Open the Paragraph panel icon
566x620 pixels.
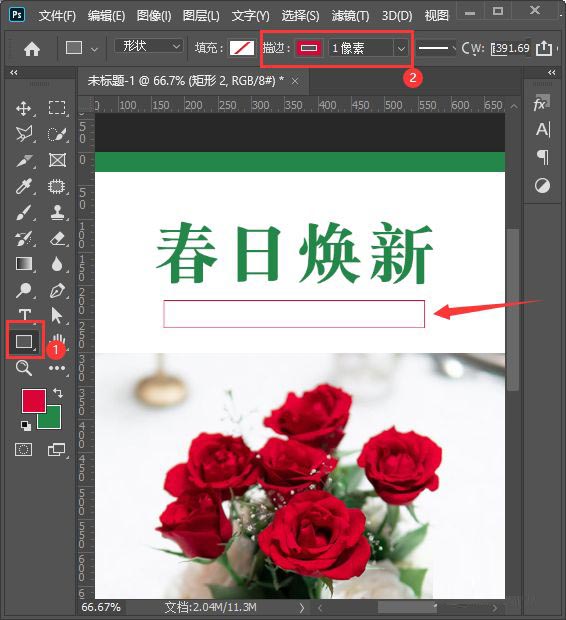[x=543, y=157]
